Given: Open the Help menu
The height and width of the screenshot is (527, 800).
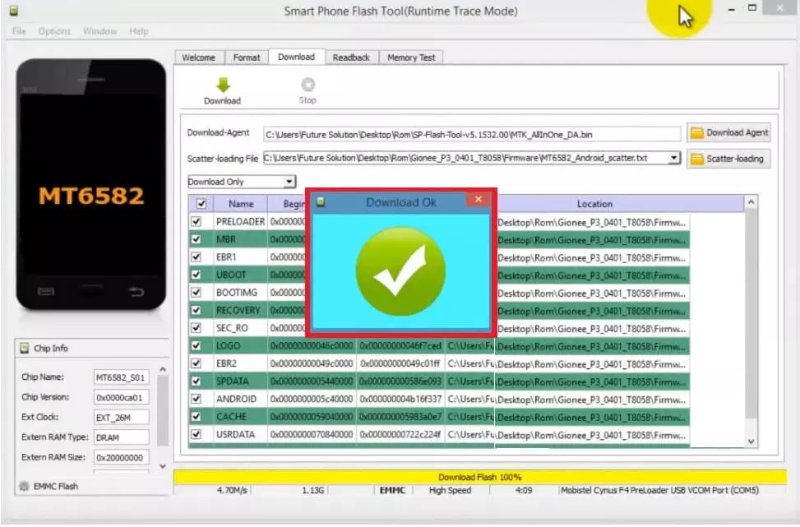Looking at the screenshot, I should click(x=139, y=31).
